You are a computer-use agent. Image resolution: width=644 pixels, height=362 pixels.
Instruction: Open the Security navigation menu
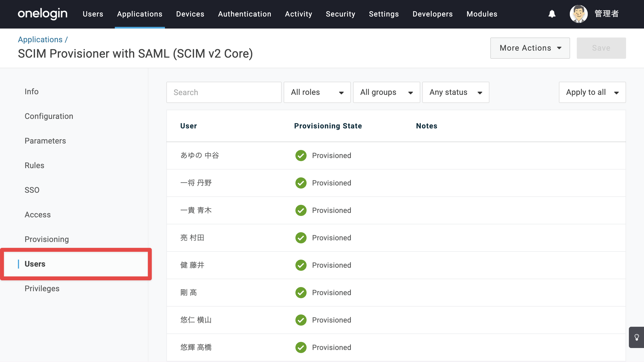click(x=340, y=14)
